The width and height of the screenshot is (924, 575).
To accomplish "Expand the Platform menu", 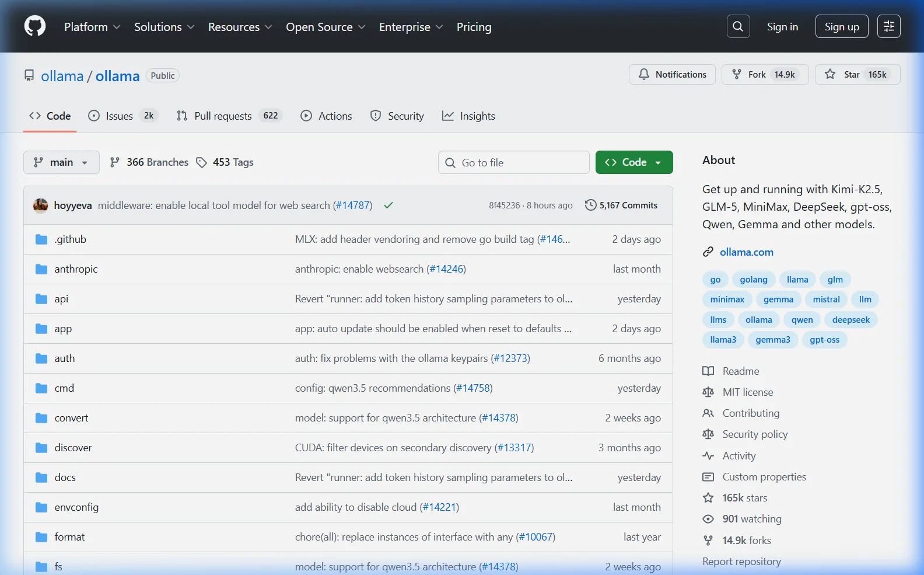I will tap(92, 27).
